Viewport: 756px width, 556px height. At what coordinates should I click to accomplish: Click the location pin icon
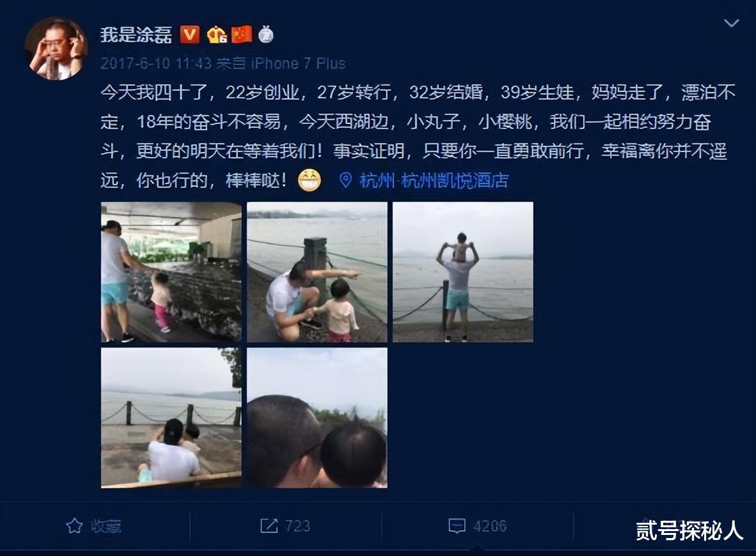(345, 180)
